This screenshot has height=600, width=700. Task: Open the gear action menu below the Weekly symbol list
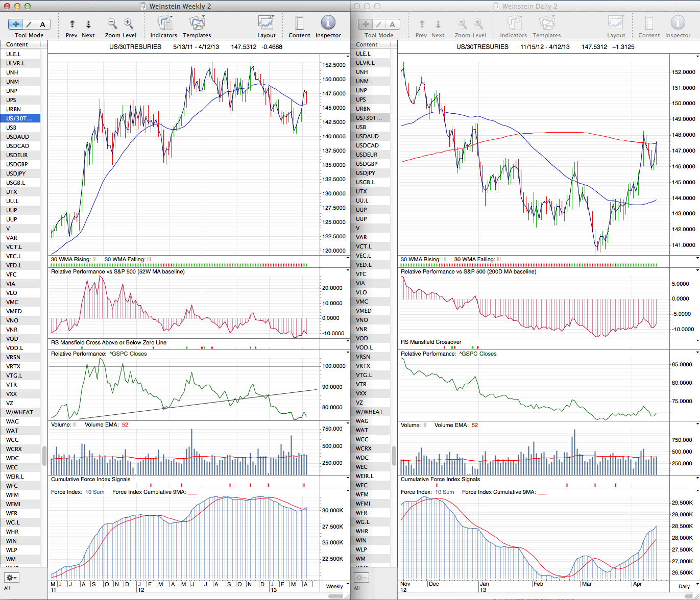tap(11, 578)
